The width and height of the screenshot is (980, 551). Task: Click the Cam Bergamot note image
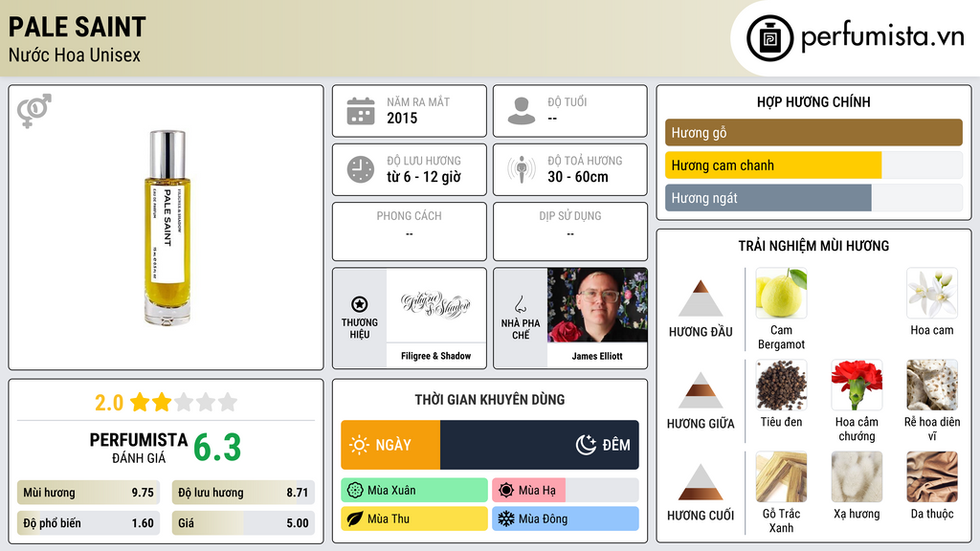pos(781,293)
